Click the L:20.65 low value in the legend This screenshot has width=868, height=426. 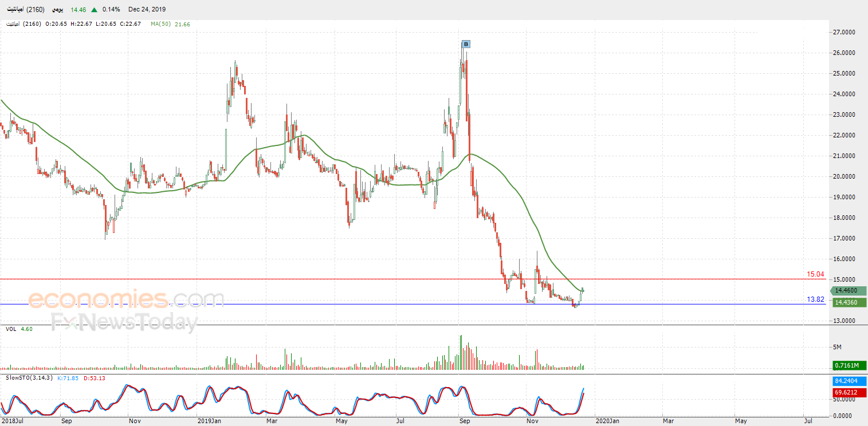coord(106,24)
